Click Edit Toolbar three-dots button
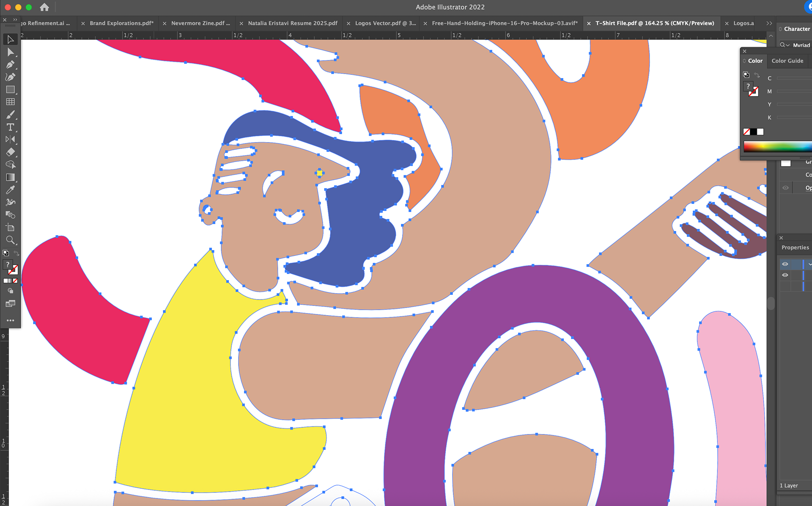The height and width of the screenshot is (506, 812). click(10, 320)
